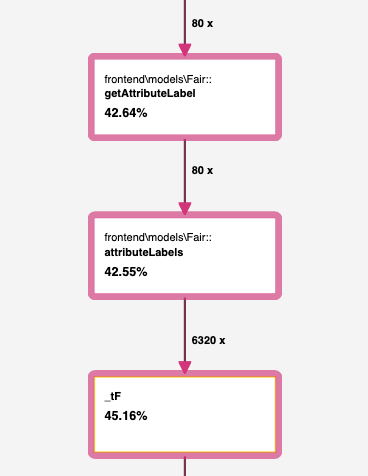Click the 80 x label above attributeLabels node
The width and height of the screenshot is (368, 476).
(202, 170)
